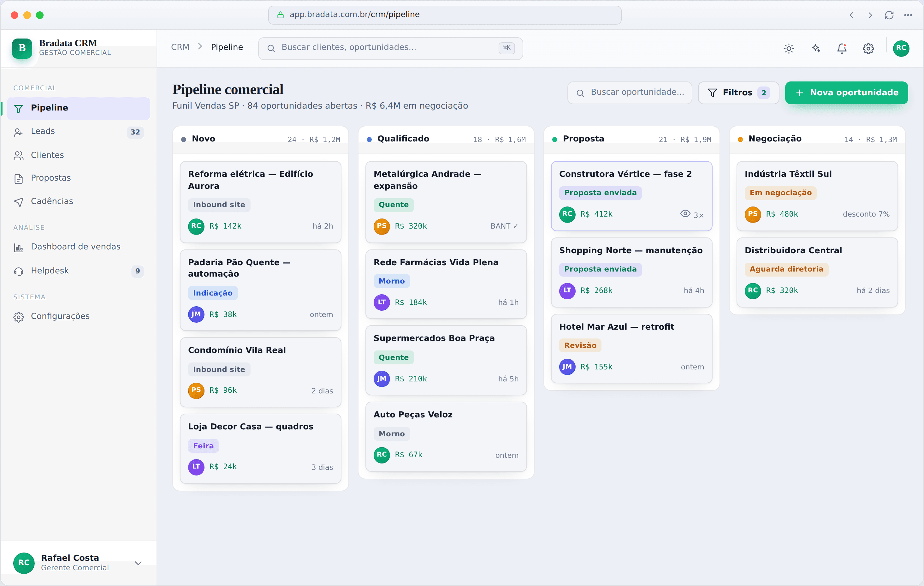Screen dimensions: 924x586
Task: Click the Bradata CRM logo
Action: (22, 48)
